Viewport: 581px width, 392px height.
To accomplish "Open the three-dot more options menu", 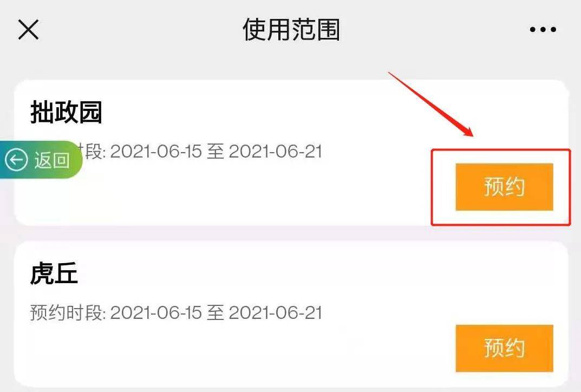I will 543,30.
